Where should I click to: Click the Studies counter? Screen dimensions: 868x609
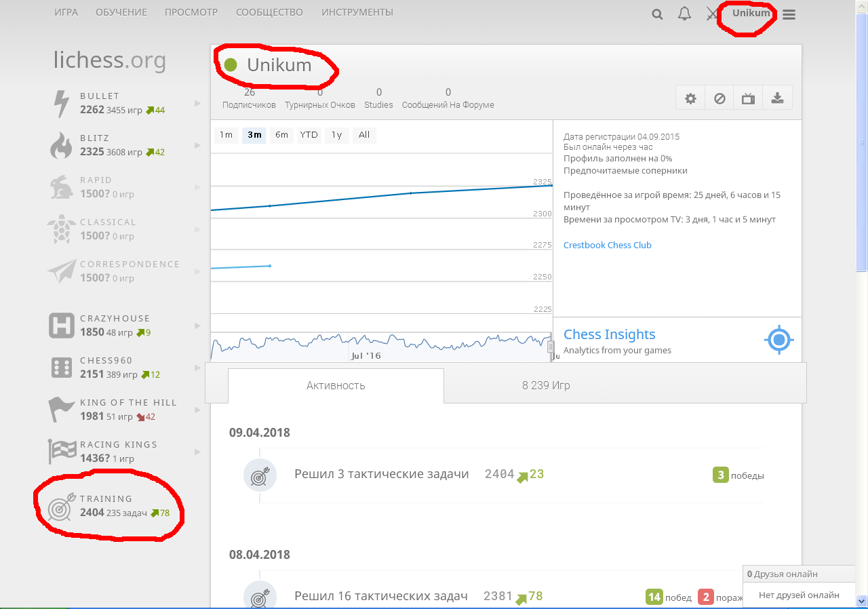(x=378, y=98)
